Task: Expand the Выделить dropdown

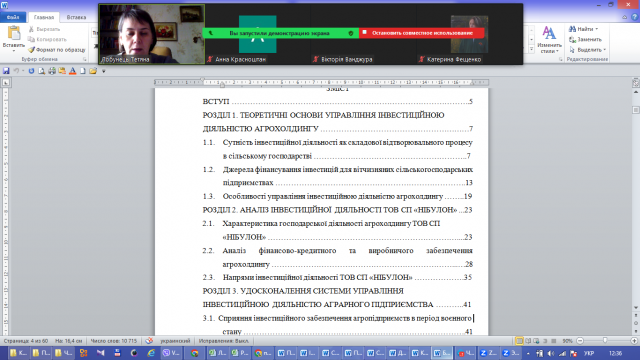Action: (604, 50)
